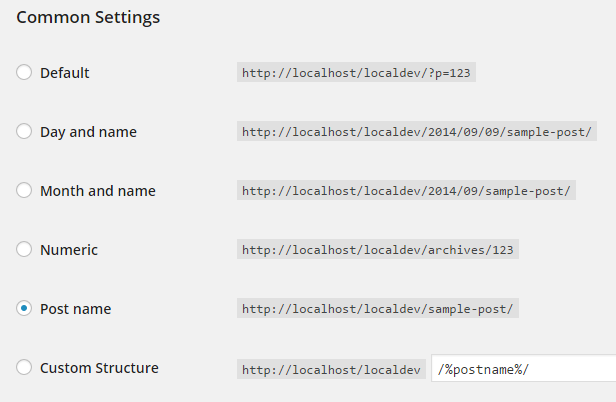Pick the Numeric radio button
616x402 pixels.
24,250
